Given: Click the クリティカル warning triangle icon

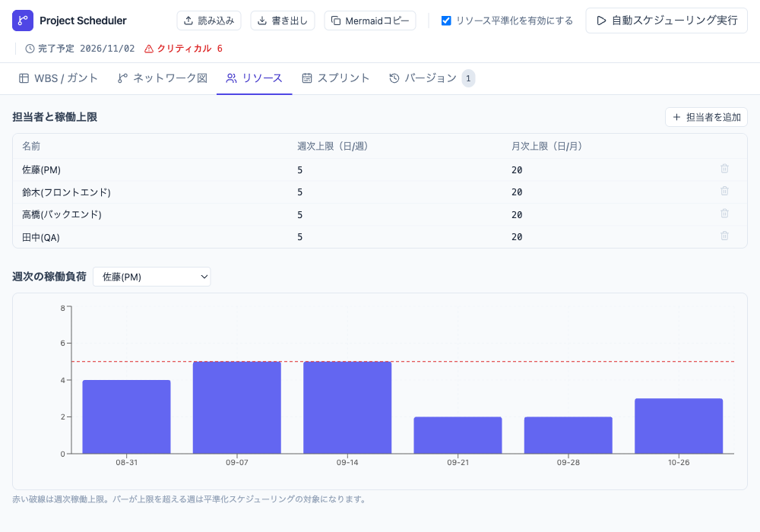Looking at the screenshot, I should pyautogui.click(x=149, y=49).
